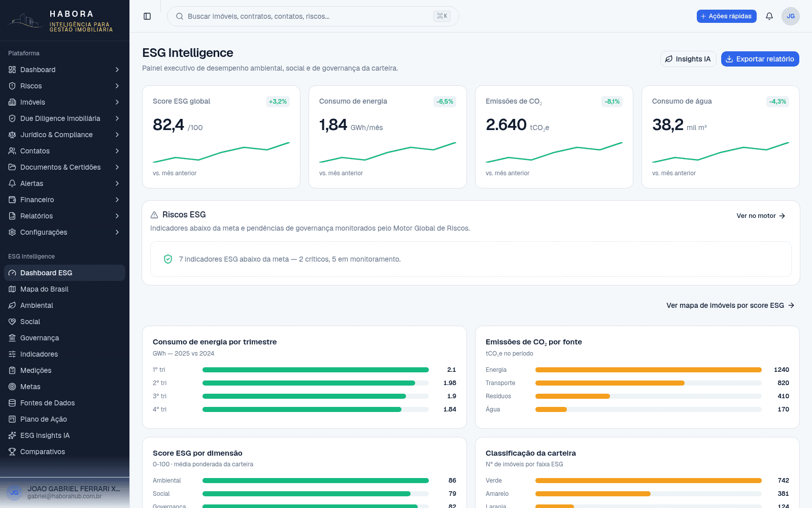Expand the Relatórios menu chevron
The width and height of the screenshot is (812, 508).
[117, 216]
